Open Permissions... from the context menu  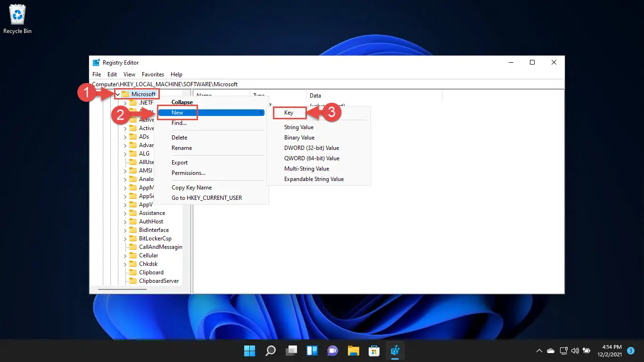[212, 173]
